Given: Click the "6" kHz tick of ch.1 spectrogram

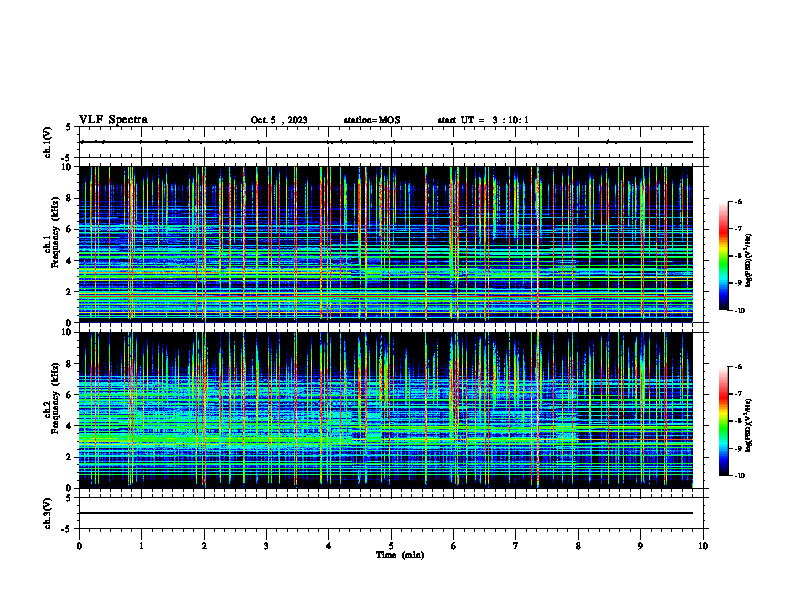Looking at the screenshot, I should (x=70, y=229).
